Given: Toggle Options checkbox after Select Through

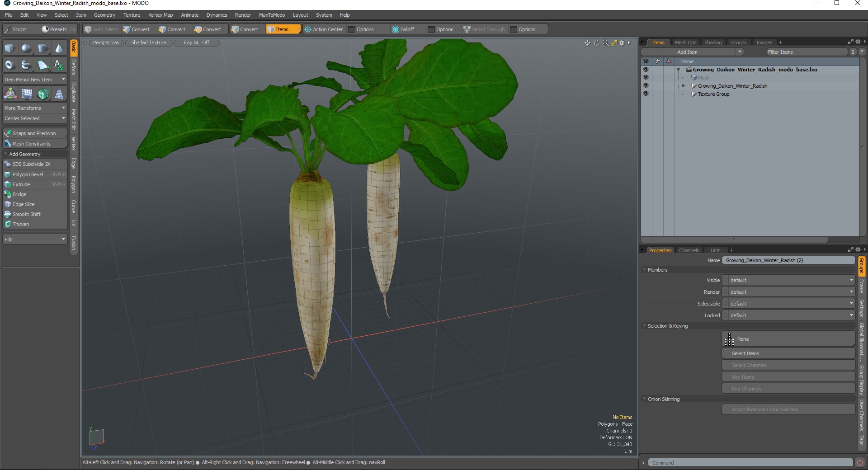Looking at the screenshot, I should tap(514, 29).
